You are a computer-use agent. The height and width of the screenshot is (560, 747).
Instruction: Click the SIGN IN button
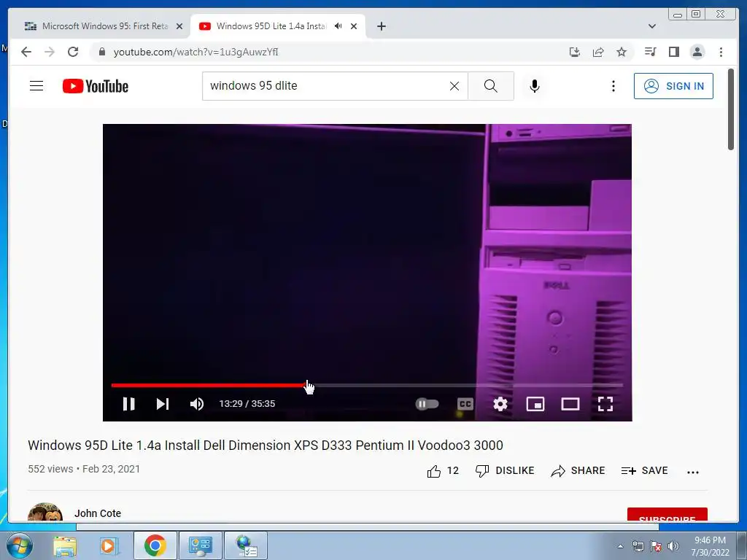pos(673,86)
